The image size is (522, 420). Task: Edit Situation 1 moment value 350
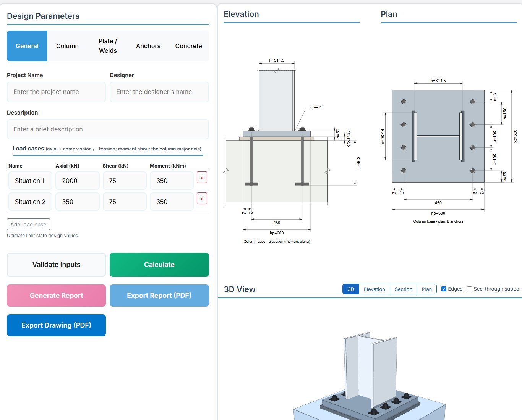pyautogui.click(x=172, y=181)
